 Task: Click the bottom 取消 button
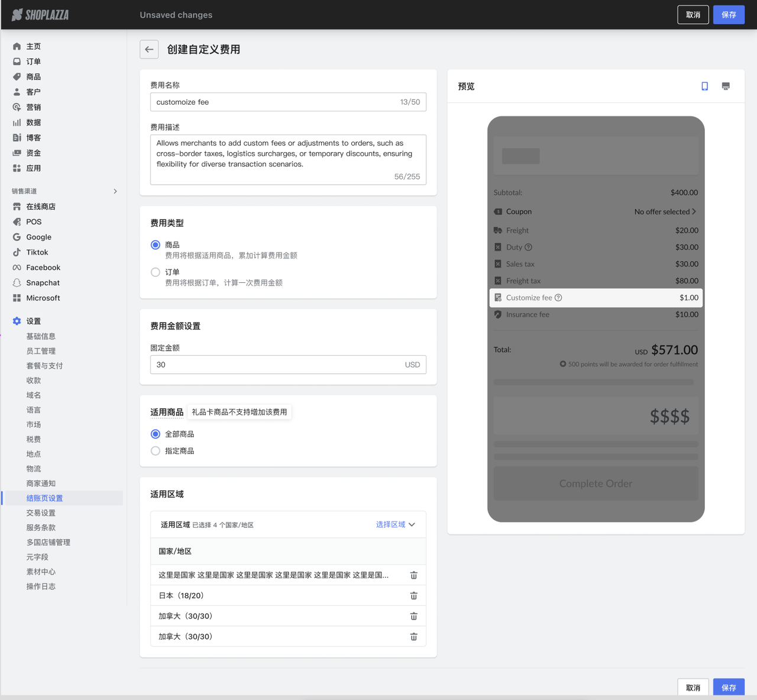tap(693, 688)
